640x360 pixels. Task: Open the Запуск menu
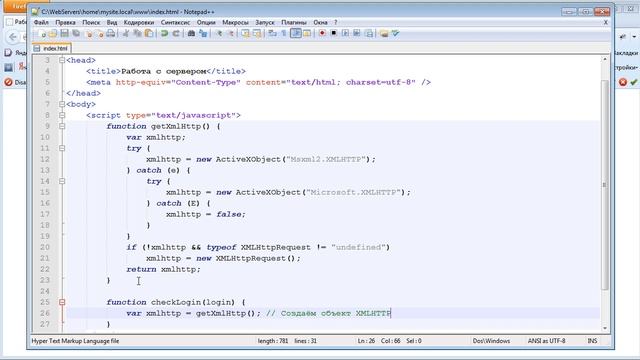pos(265,22)
